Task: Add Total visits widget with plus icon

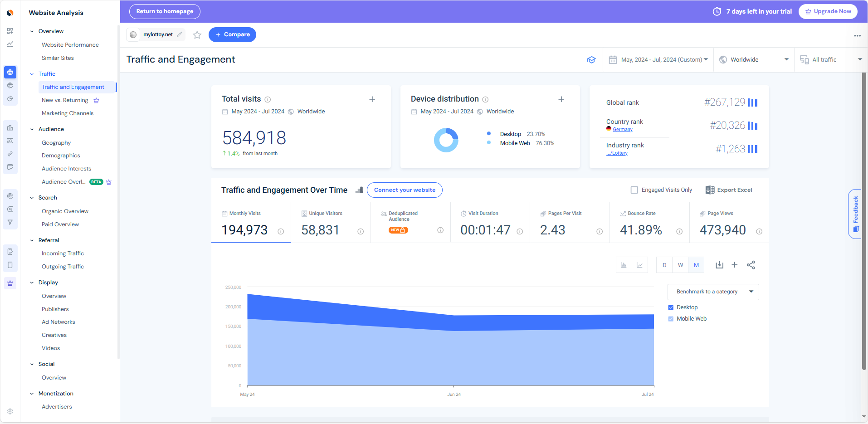Action: point(372,99)
